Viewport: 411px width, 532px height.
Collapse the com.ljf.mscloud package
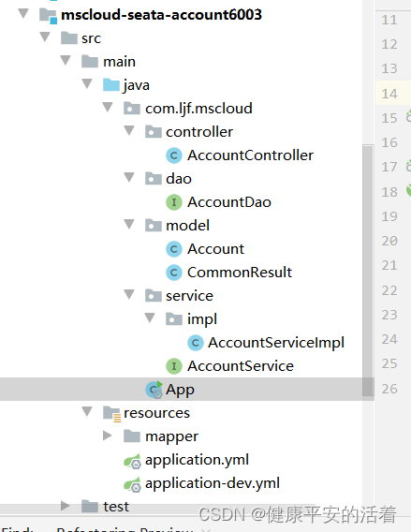click(x=108, y=107)
